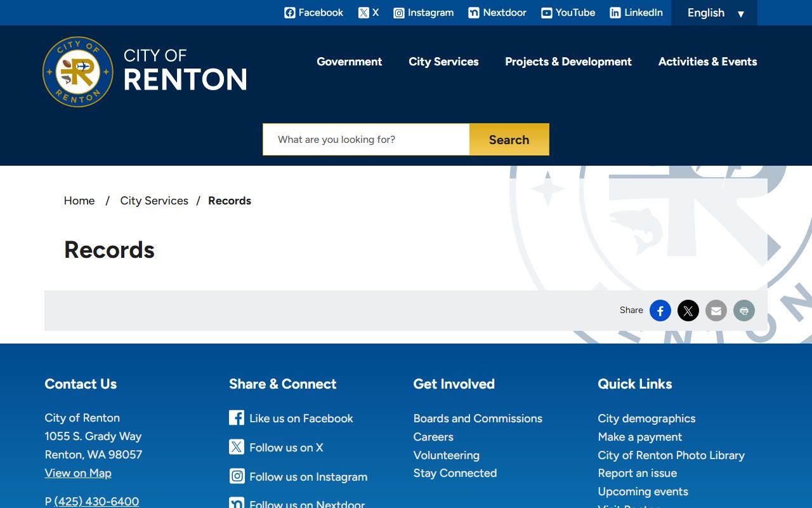812x508 pixels.
Task: Click the search input field
Action: (367, 140)
